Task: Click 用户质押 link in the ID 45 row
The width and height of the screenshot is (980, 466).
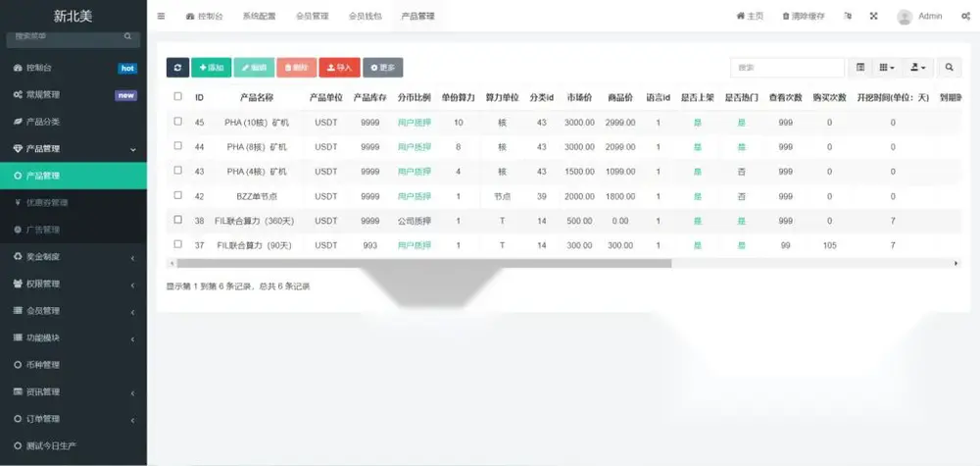Action: tap(415, 123)
